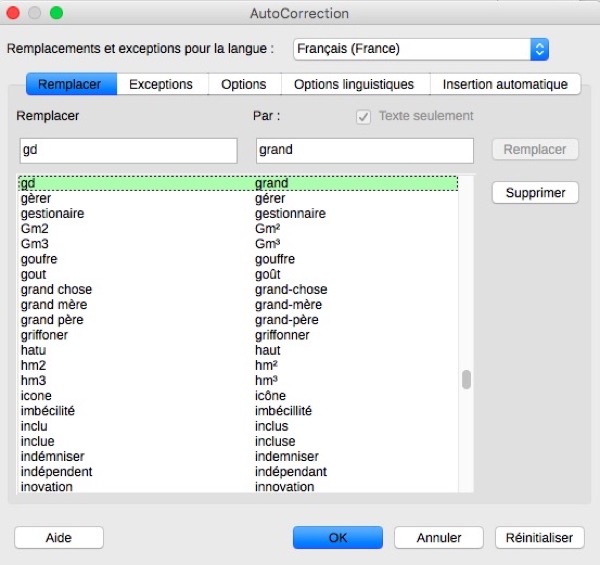
Task: Open help with the Aide button
Action: (x=59, y=537)
